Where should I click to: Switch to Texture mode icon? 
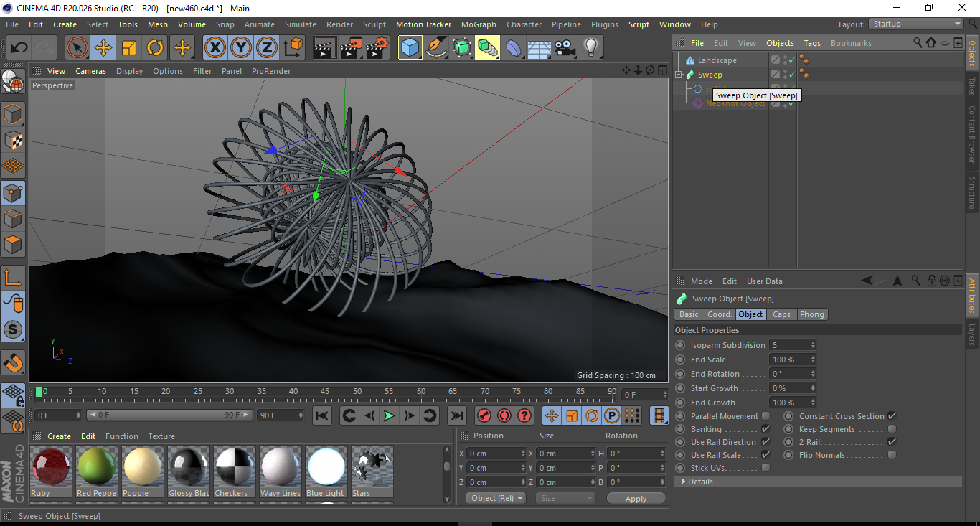click(13, 140)
